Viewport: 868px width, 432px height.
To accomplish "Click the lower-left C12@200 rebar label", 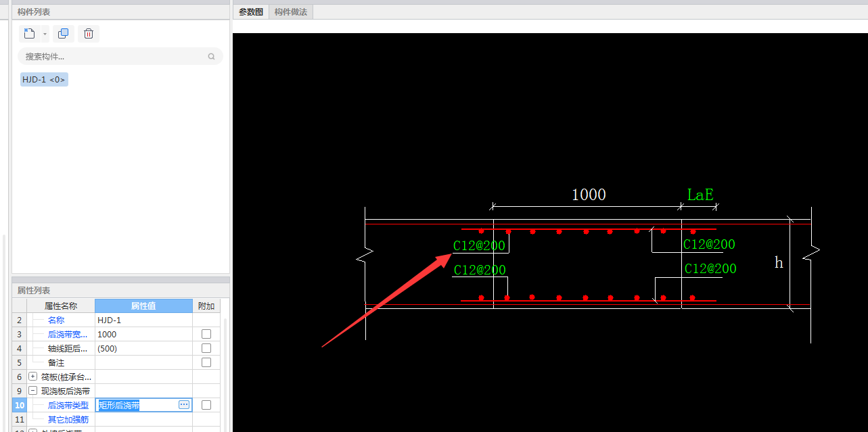I will coord(479,270).
